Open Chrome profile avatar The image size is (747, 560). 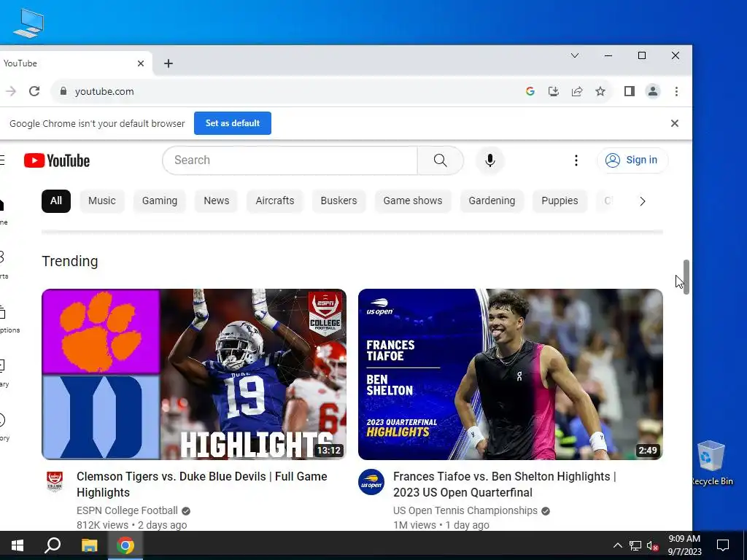click(x=653, y=91)
